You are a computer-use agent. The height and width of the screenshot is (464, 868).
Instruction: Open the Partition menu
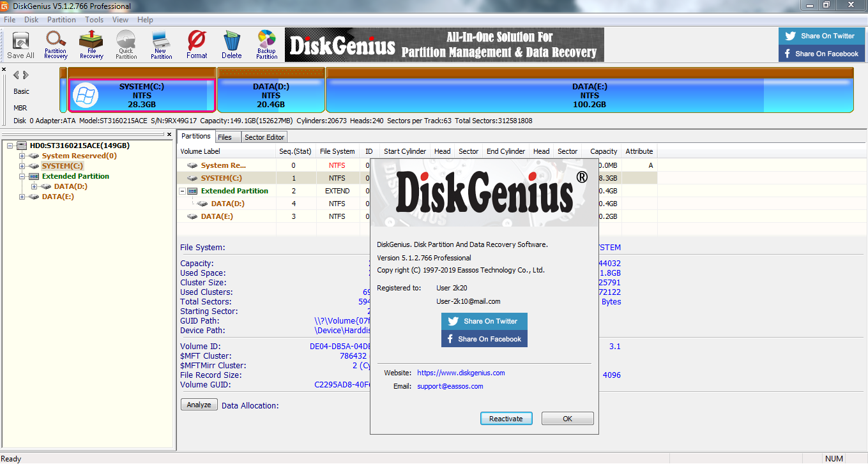click(61, 20)
